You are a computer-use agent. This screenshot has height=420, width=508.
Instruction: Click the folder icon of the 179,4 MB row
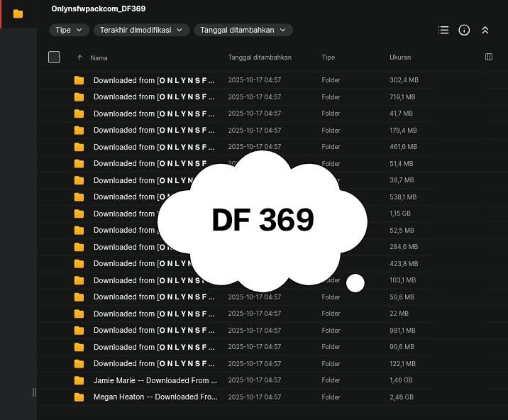coord(79,131)
